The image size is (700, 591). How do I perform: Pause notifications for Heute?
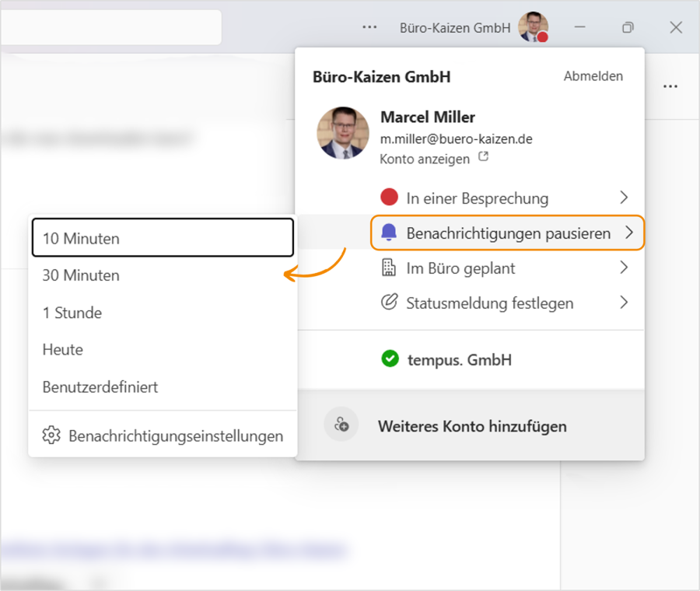pyautogui.click(x=163, y=349)
